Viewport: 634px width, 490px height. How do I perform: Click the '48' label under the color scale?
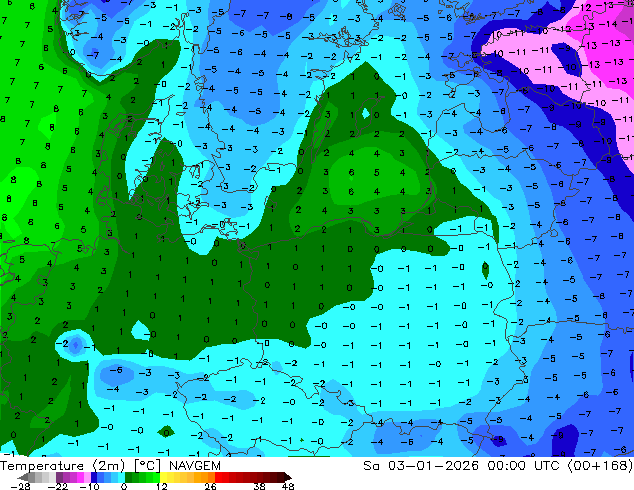click(x=288, y=486)
